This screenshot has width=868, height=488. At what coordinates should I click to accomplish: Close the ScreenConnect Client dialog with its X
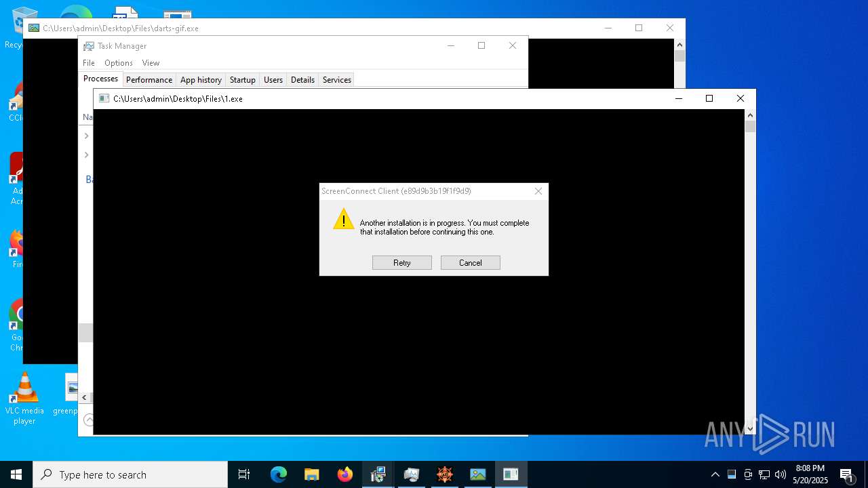pos(538,191)
